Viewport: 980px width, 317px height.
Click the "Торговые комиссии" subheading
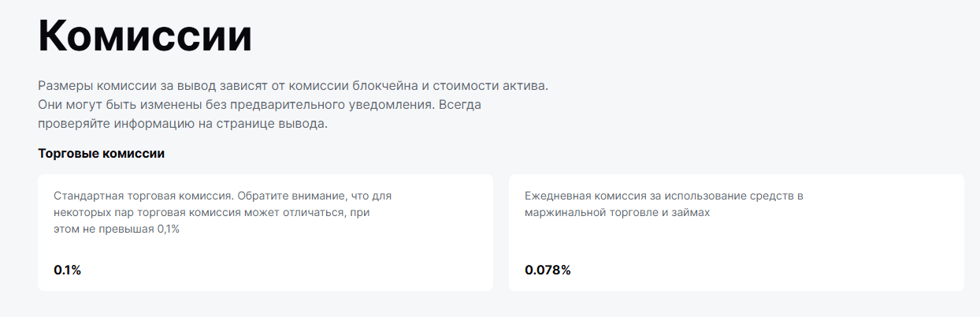(101, 153)
